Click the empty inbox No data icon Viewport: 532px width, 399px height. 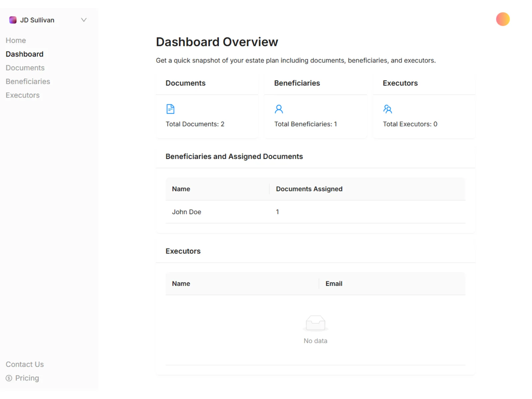coord(316,323)
